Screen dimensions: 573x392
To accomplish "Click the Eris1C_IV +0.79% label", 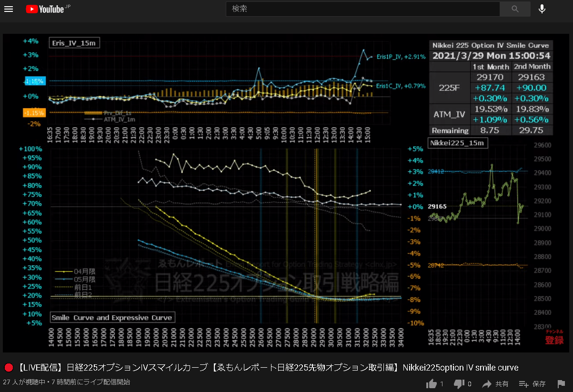I will (x=401, y=86).
